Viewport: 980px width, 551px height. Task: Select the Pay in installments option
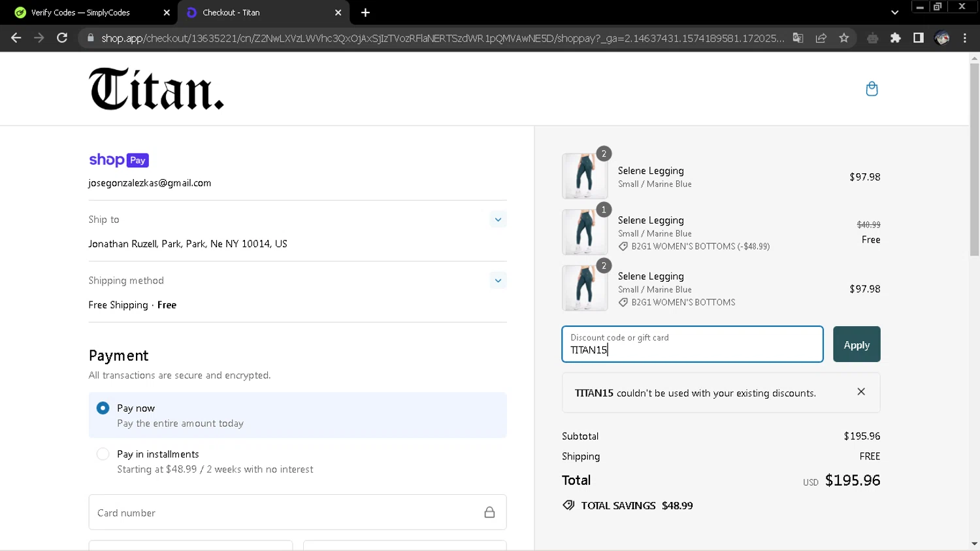point(103,454)
